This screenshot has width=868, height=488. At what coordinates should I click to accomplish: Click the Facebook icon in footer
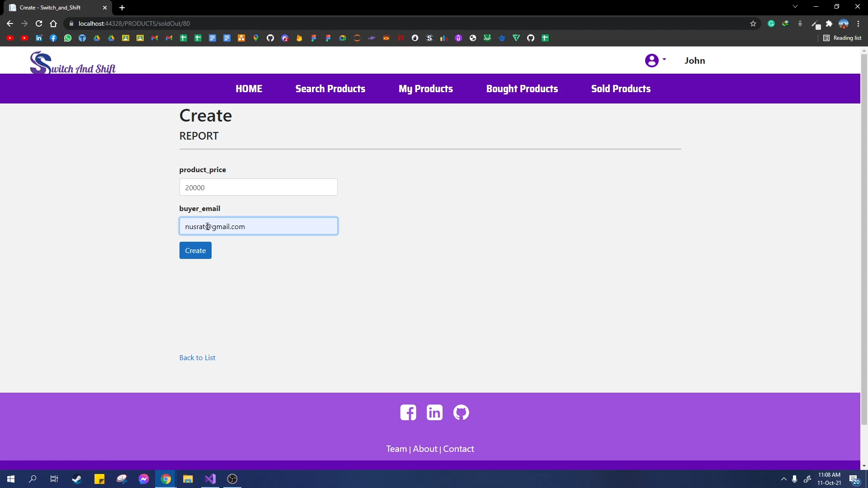(x=408, y=413)
